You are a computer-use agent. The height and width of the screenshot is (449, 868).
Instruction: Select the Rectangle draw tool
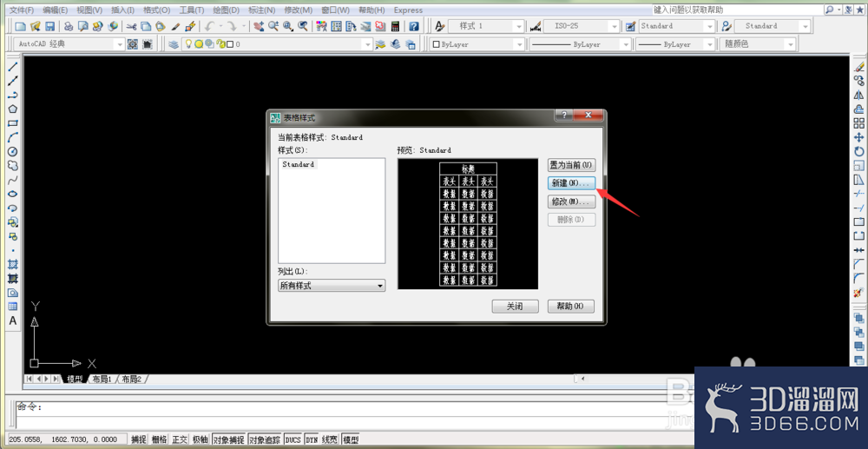(13, 123)
